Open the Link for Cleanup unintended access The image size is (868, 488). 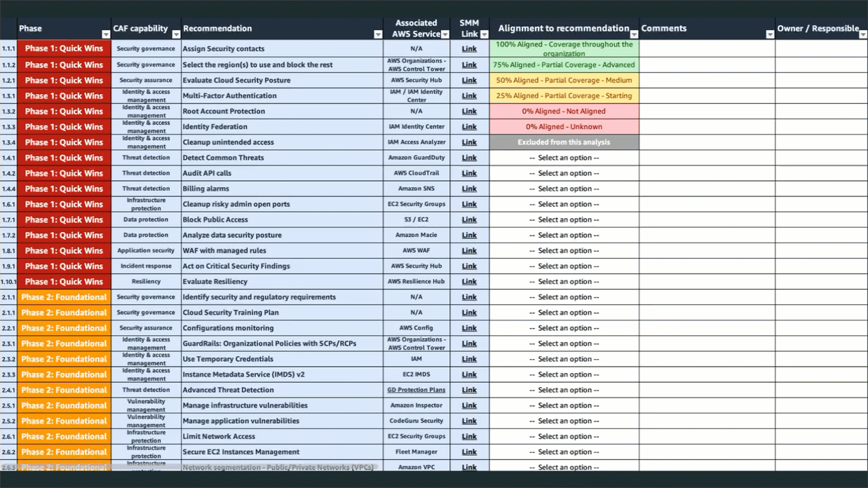[469, 142]
